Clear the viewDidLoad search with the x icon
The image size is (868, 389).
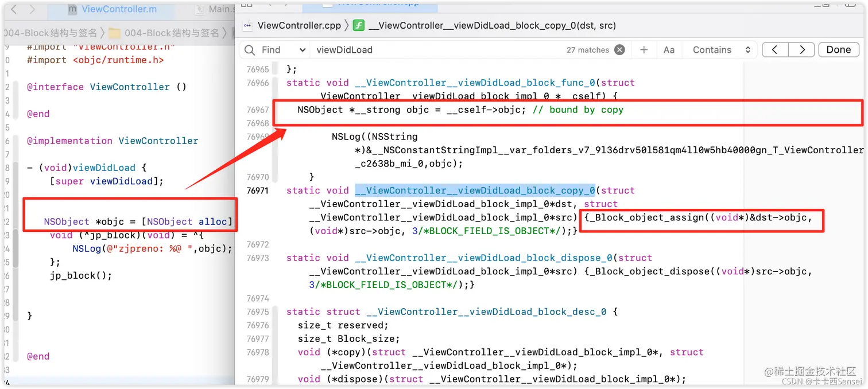coord(619,50)
